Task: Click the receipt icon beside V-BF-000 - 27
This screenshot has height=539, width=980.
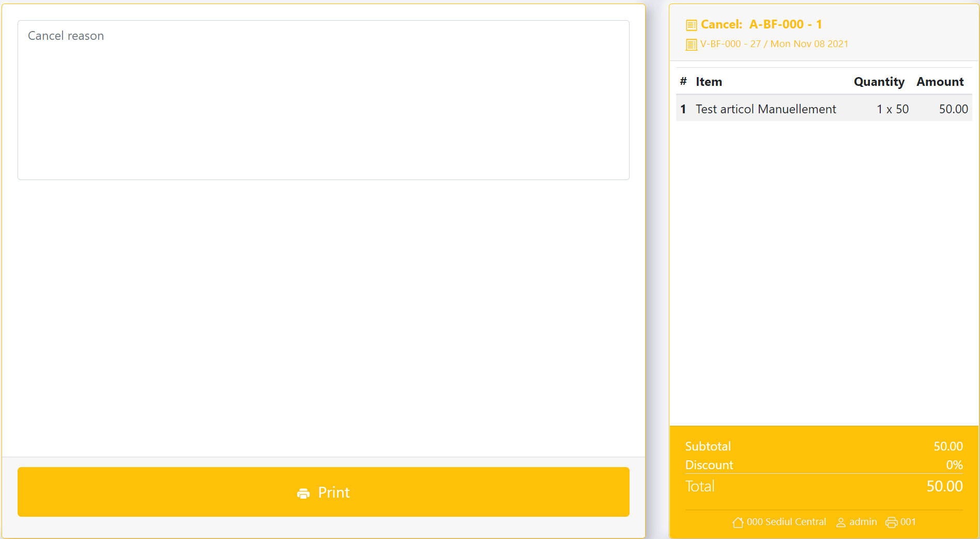Action: pos(691,44)
